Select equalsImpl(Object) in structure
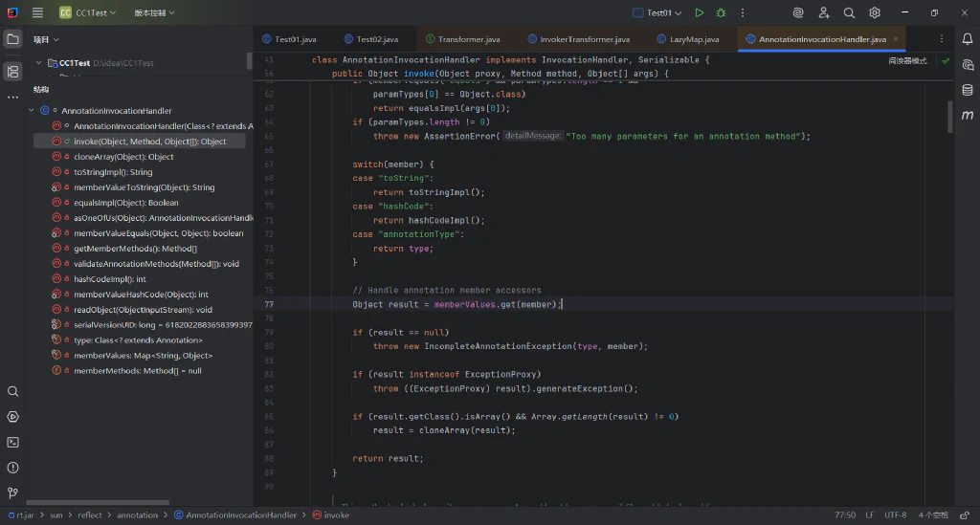980x525 pixels. coord(126,203)
